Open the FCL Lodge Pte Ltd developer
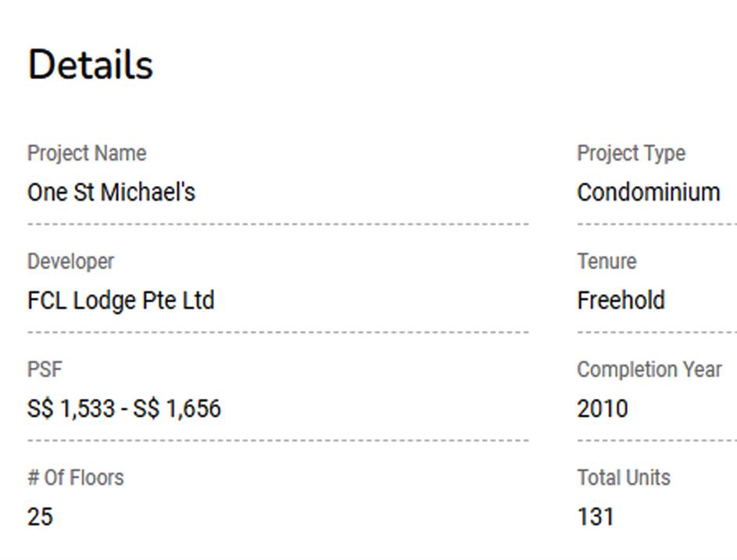Screen dimensions: 737x560 (x=120, y=301)
